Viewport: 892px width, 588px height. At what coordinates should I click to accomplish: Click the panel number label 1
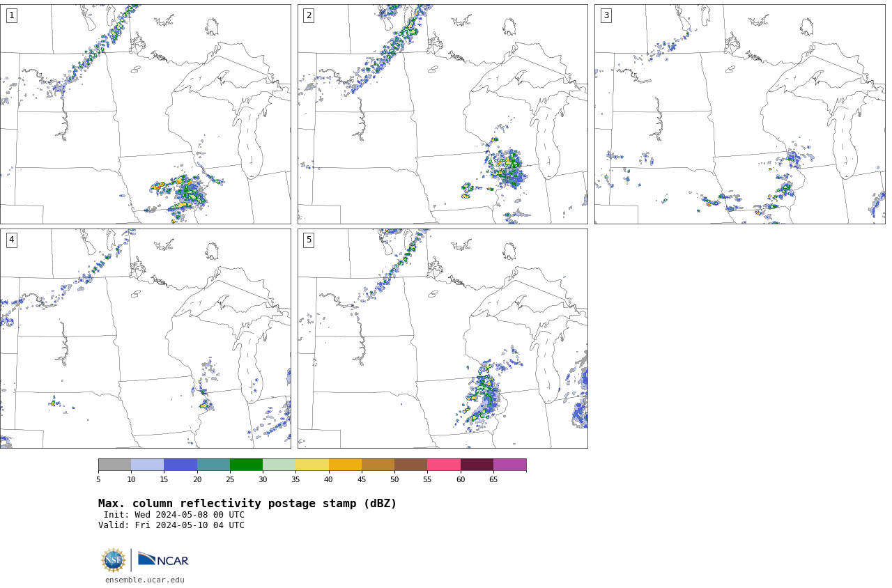(x=11, y=15)
